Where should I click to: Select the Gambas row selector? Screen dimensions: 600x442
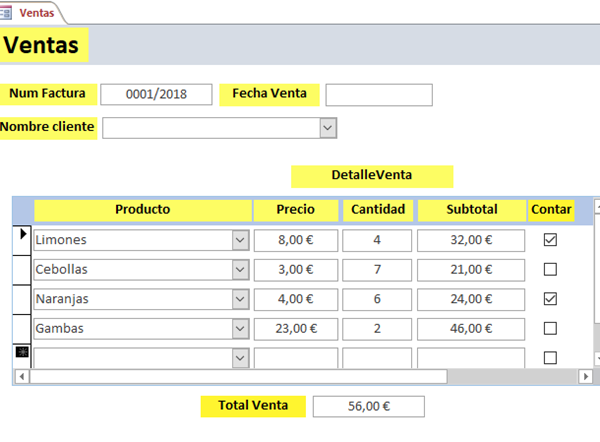point(22,328)
